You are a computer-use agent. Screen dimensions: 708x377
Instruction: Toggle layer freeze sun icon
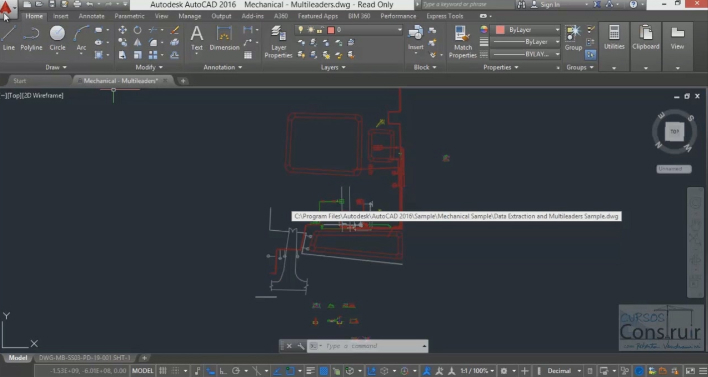click(x=311, y=30)
